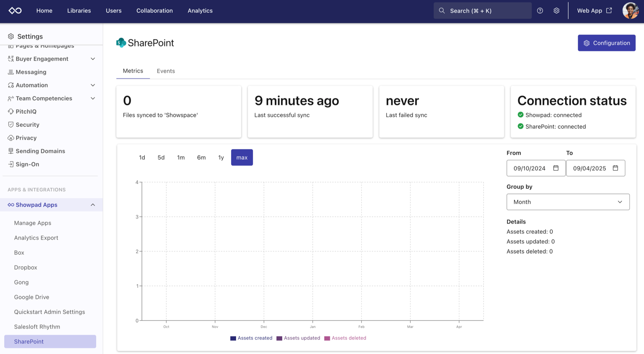Click the Pages & Homepages sidebar item
The image size is (644, 354).
coord(45,46)
